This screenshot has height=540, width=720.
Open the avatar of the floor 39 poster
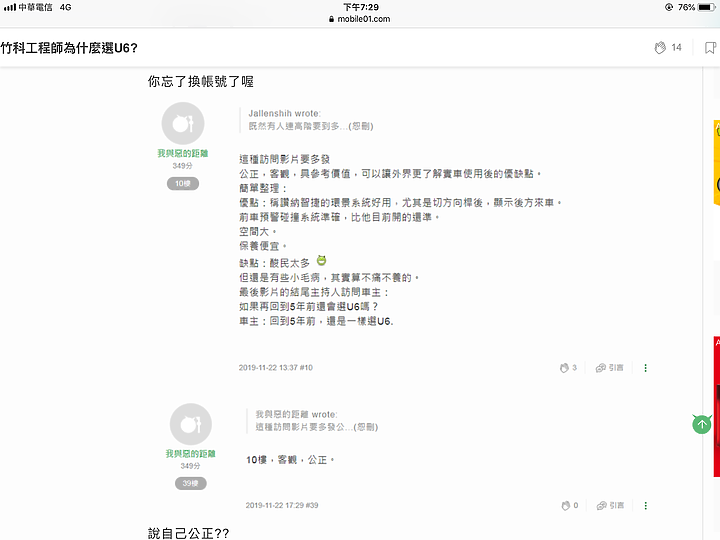[x=191, y=424]
